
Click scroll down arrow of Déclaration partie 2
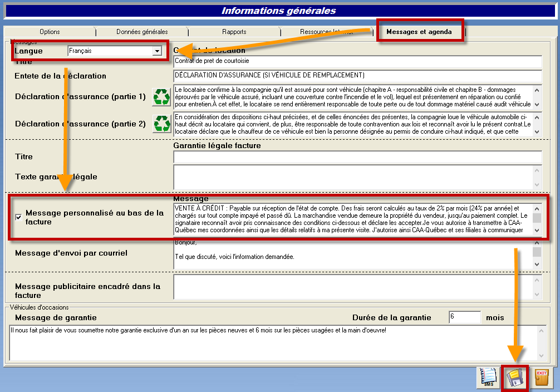coord(537,131)
